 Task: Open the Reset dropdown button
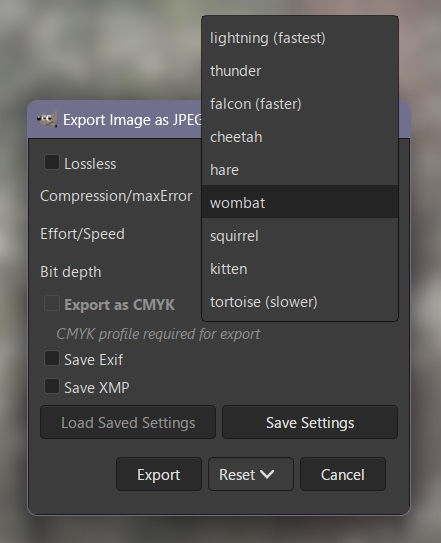pos(251,474)
